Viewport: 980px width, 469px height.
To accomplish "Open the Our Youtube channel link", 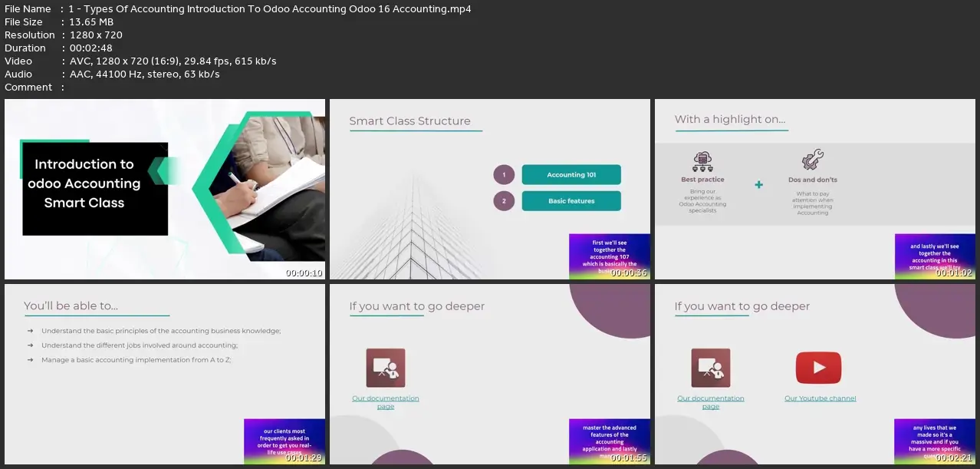I will 821,398.
